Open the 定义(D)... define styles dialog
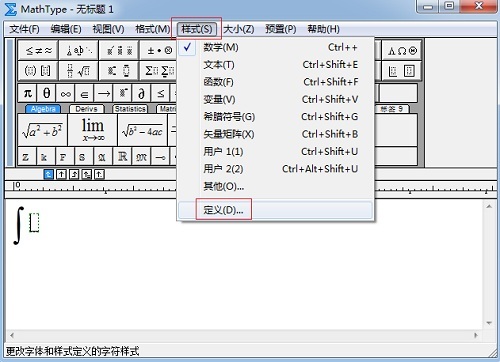This screenshot has width=500, height=362. [x=275, y=210]
